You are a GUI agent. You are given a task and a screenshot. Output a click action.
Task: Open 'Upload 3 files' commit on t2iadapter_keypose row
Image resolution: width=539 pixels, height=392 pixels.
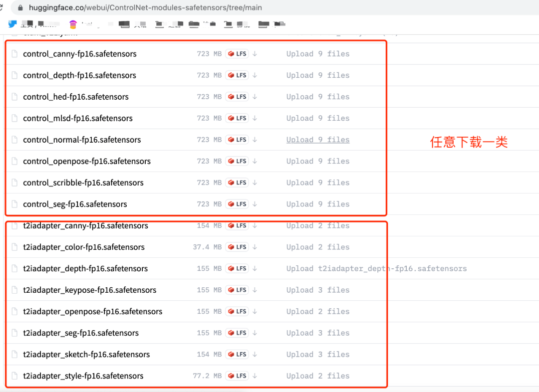pyautogui.click(x=318, y=290)
